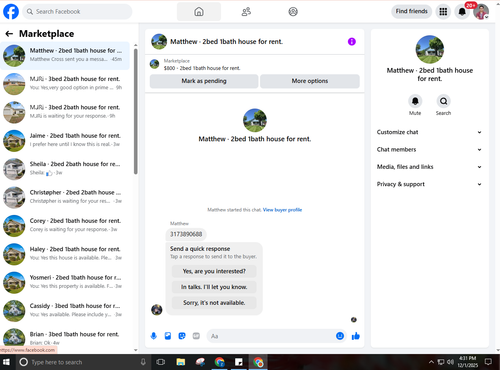Open Cassidy 3bed 1bath conversation
The image size is (500, 370).
[x=65, y=311]
